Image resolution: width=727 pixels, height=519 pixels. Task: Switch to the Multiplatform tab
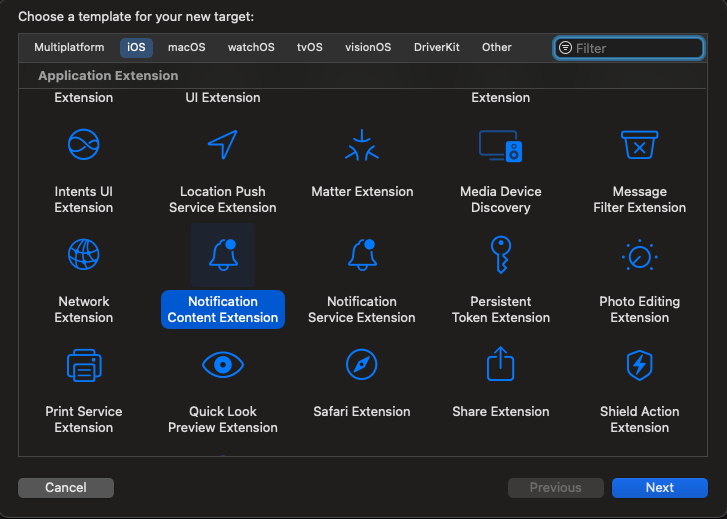pyautogui.click(x=69, y=47)
